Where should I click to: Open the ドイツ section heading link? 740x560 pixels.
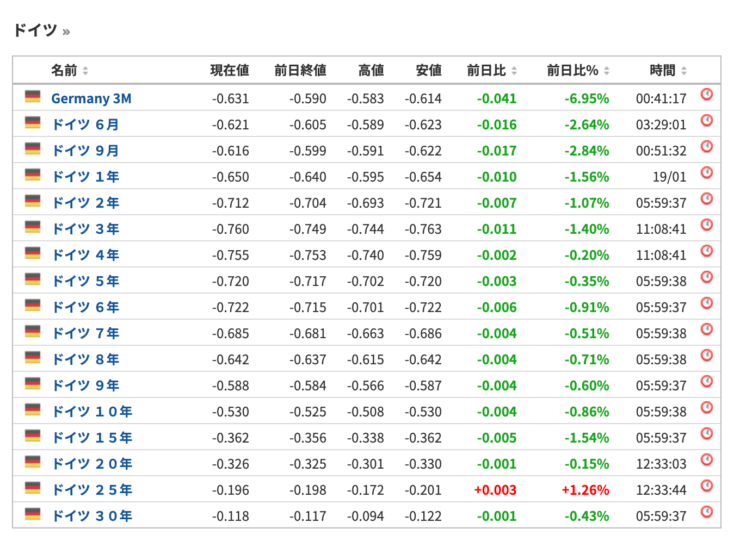click(x=35, y=30)
